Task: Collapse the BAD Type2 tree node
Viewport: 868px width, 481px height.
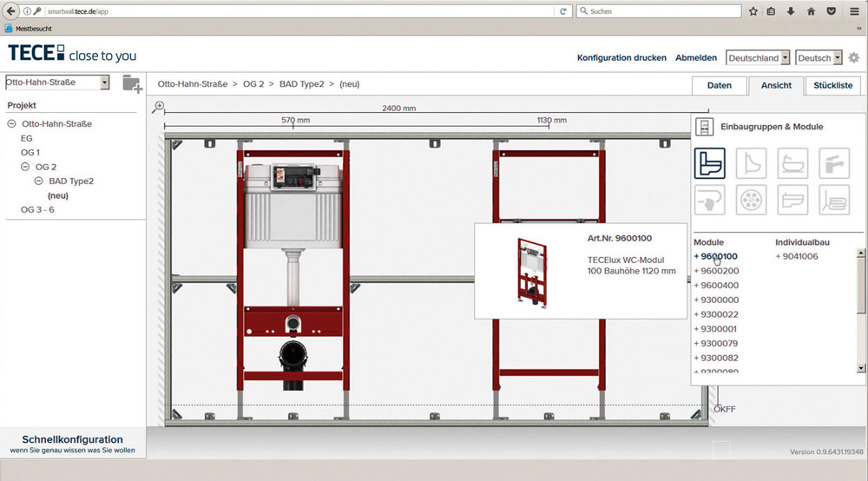Action: 39,181
